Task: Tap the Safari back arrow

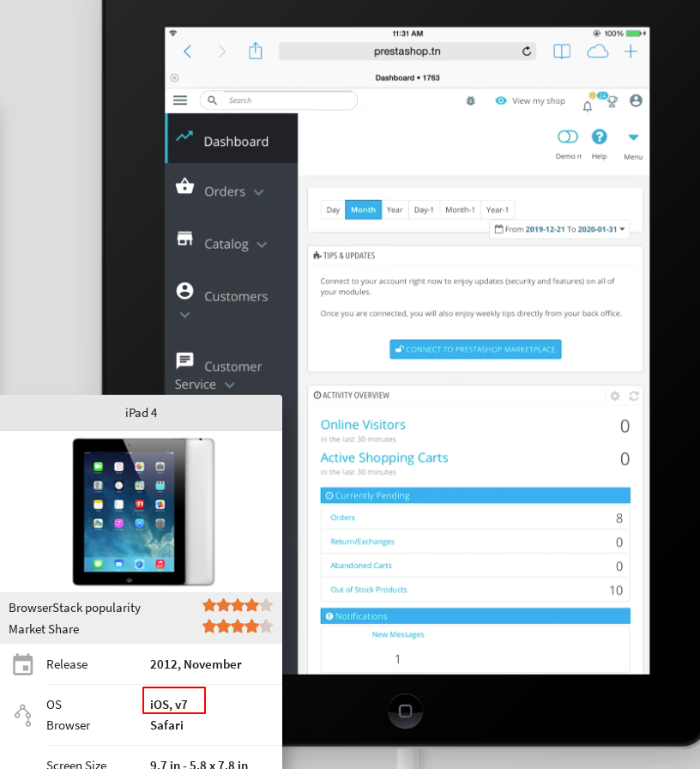Action: click(187, 51)
